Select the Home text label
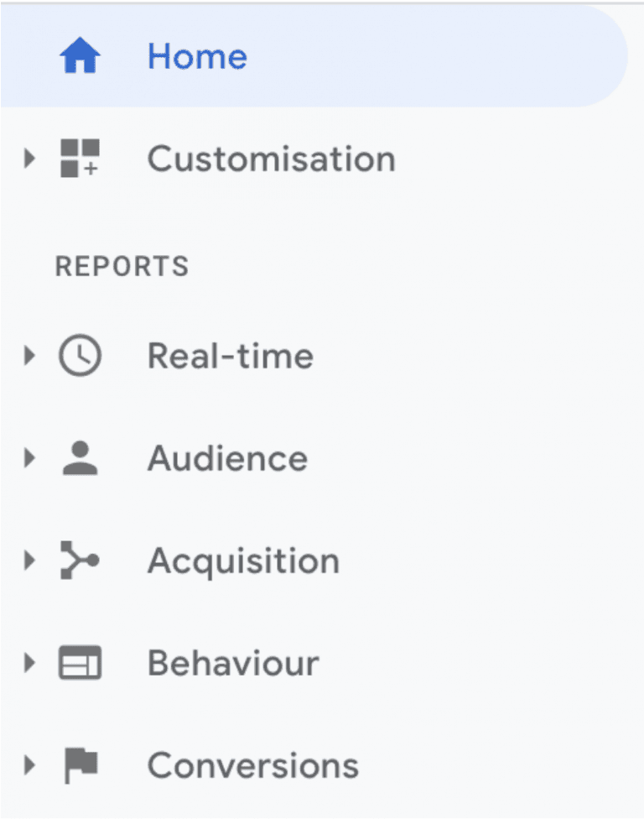 (197, 56)
